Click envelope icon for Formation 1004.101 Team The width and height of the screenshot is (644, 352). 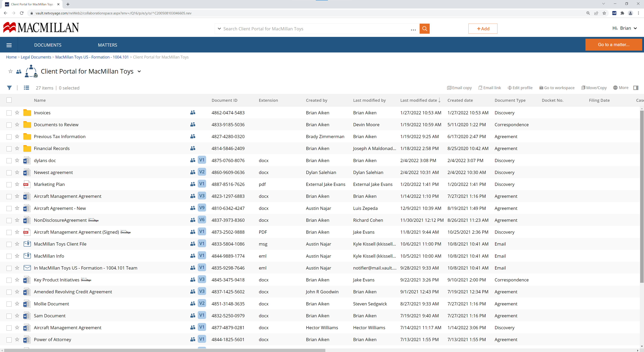coord(27,268)
